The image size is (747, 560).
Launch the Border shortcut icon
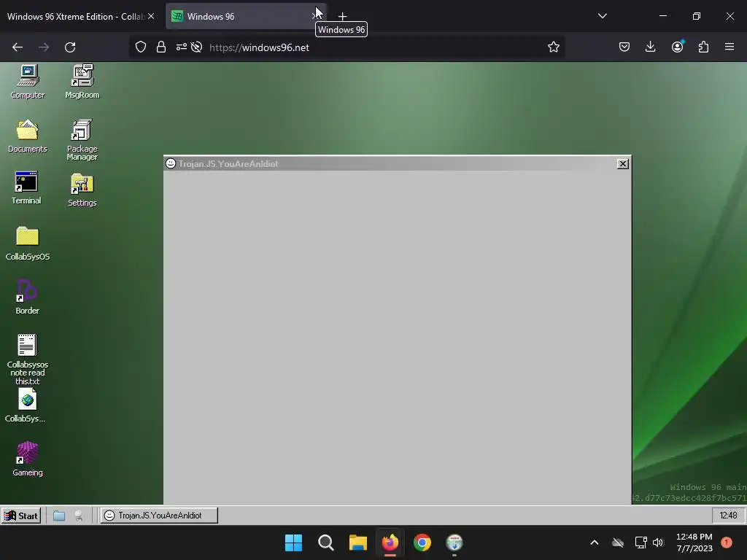click(27, 297)
